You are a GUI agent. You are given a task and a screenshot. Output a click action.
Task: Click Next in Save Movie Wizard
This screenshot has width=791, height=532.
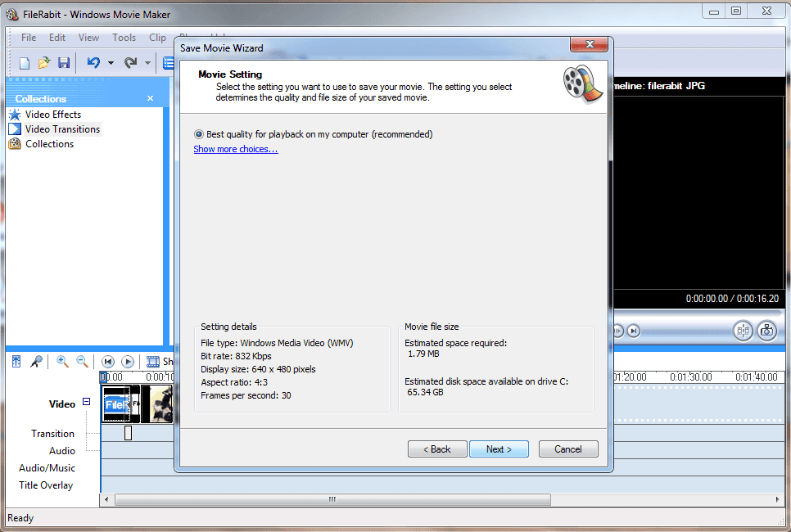click(x=499, y=449)
